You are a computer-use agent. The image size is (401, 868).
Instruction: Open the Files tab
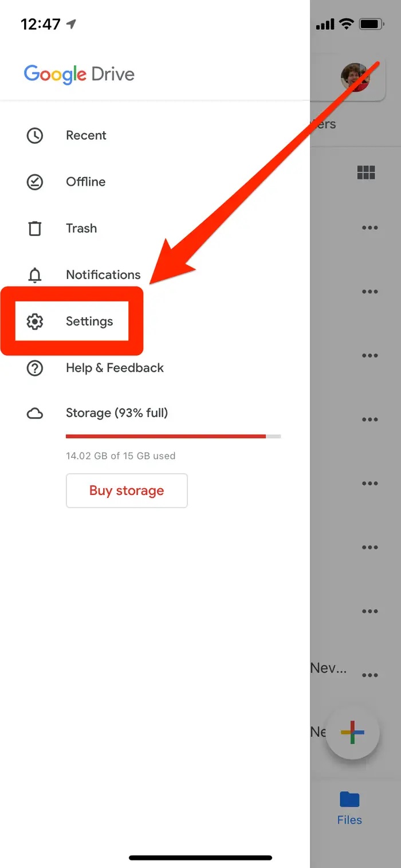point(349,808)
